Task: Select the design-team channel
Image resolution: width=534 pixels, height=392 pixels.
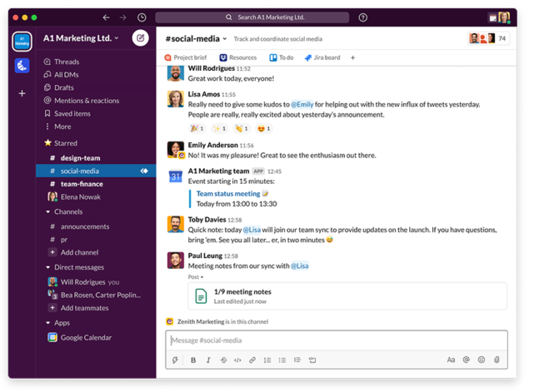Action: coord(96,158)
